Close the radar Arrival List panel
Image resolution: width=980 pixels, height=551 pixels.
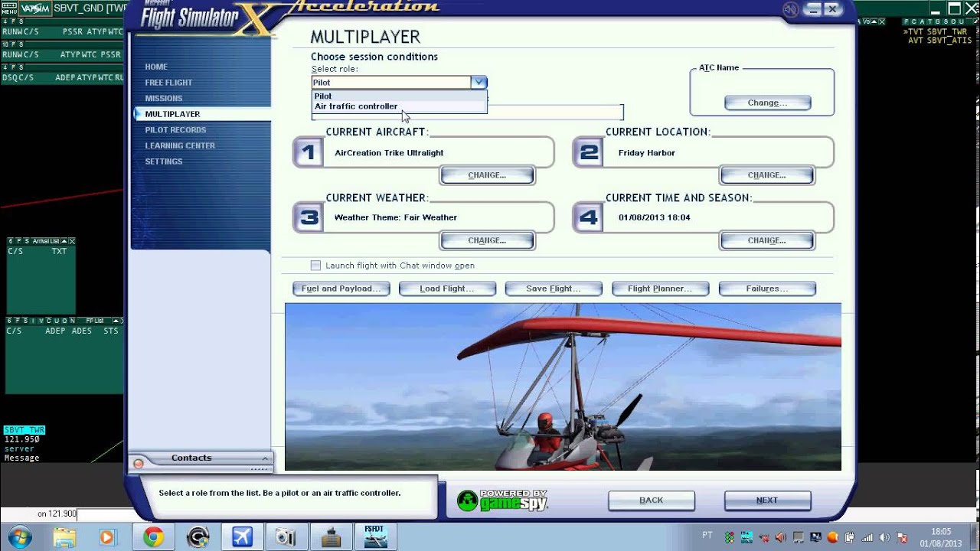coord(72,241)
